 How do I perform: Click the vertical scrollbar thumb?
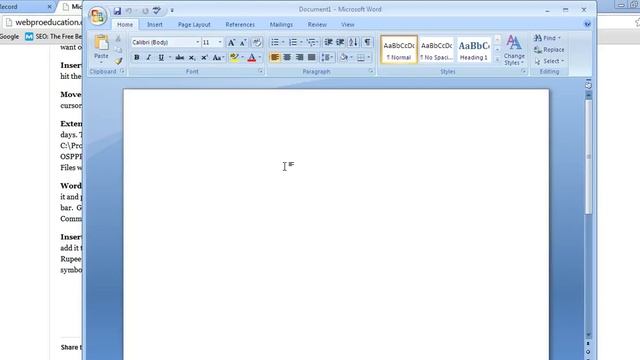point(588,157)
